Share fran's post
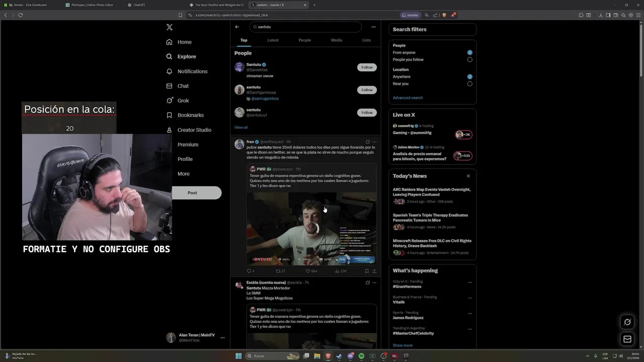Image resolution: width=644 pixels, height=362 pixels. point(374,271)
